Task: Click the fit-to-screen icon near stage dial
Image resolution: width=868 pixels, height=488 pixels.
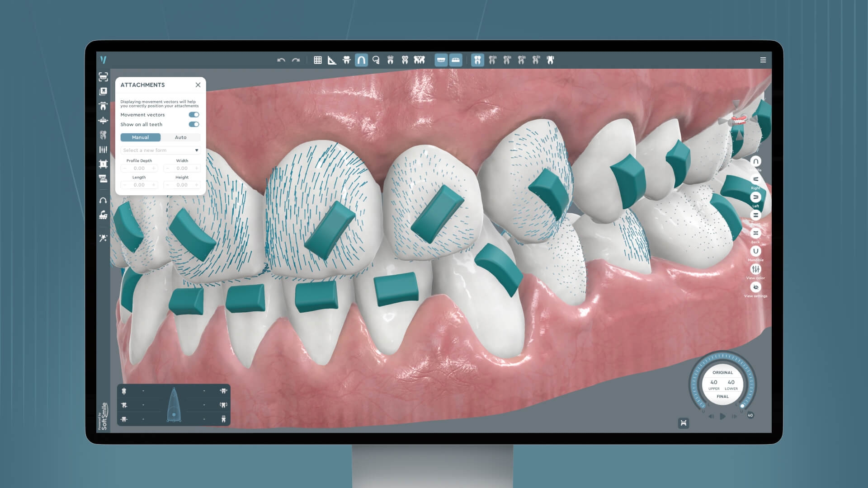Action: [684, 423]
